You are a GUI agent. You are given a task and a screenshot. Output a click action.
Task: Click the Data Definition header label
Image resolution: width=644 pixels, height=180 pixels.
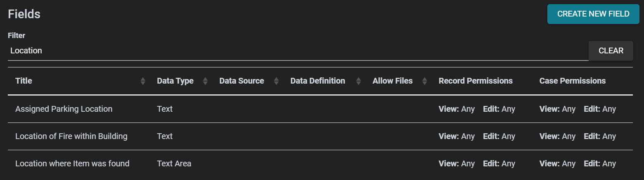click(318, 81)
